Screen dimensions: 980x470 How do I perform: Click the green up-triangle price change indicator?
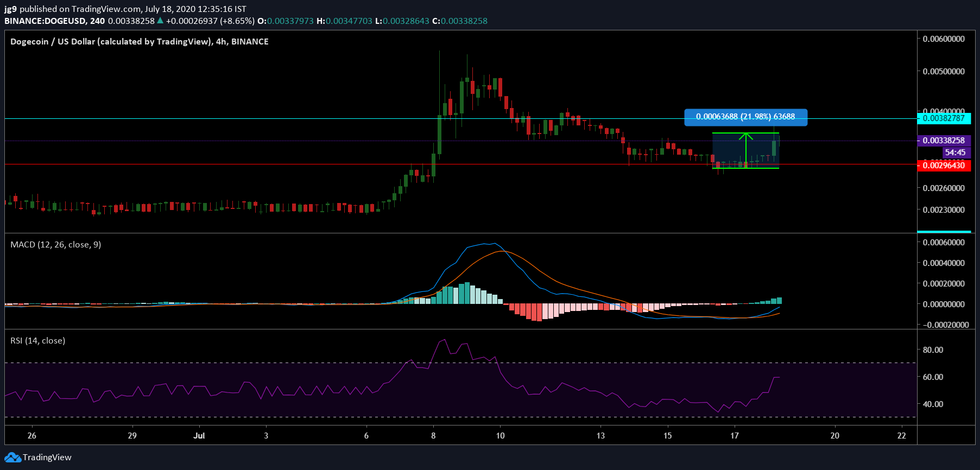click(x=160, y=21)
